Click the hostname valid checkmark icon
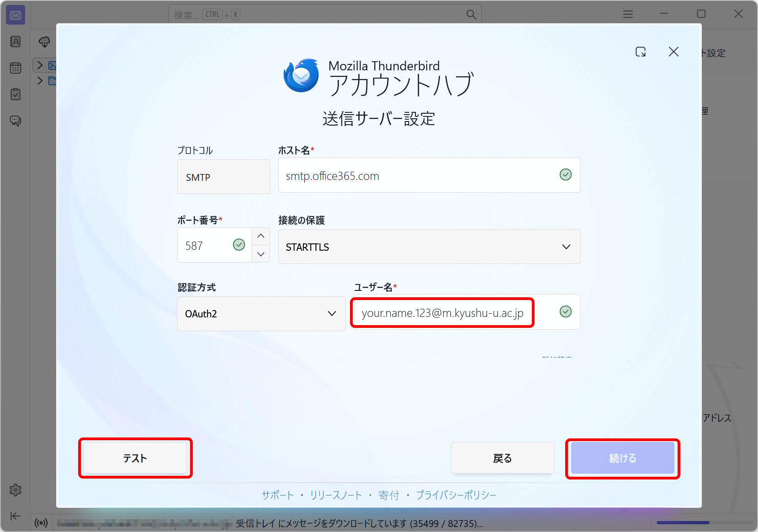758x532 pixels. (566, 174)
